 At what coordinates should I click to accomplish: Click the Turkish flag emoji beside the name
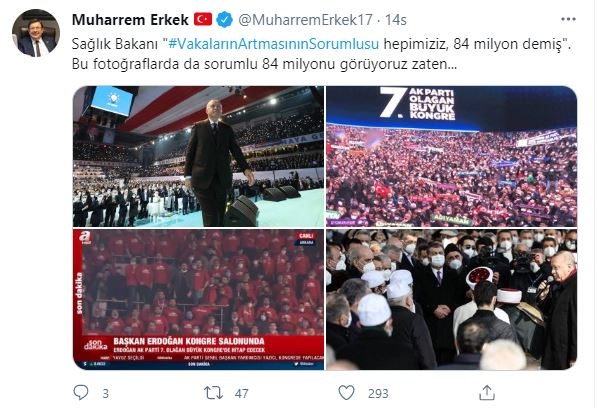(x=203, y=19)
